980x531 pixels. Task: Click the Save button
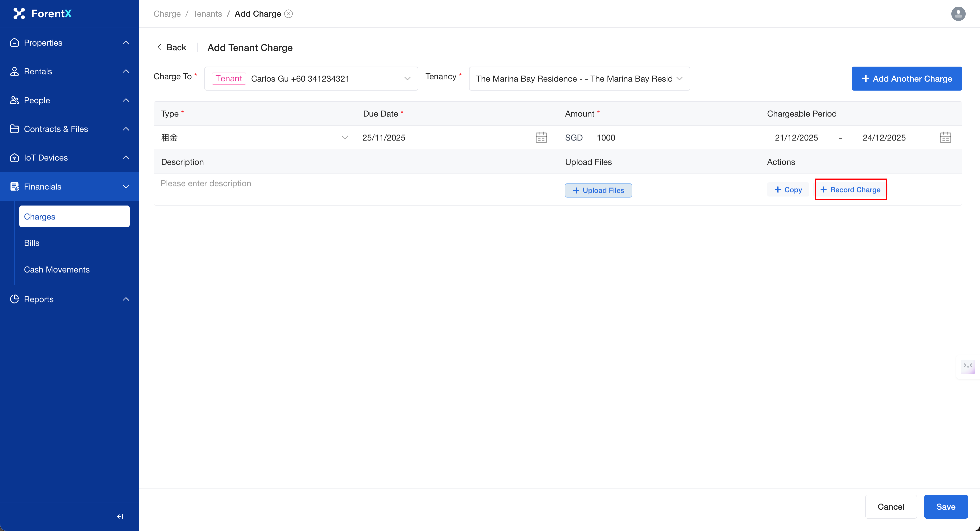[x=945, y=507]
